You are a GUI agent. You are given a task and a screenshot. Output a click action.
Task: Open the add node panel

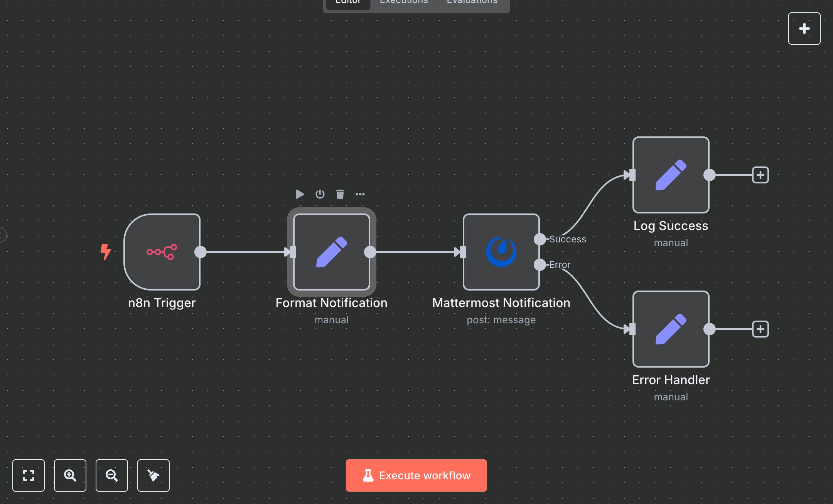[804, 28]
